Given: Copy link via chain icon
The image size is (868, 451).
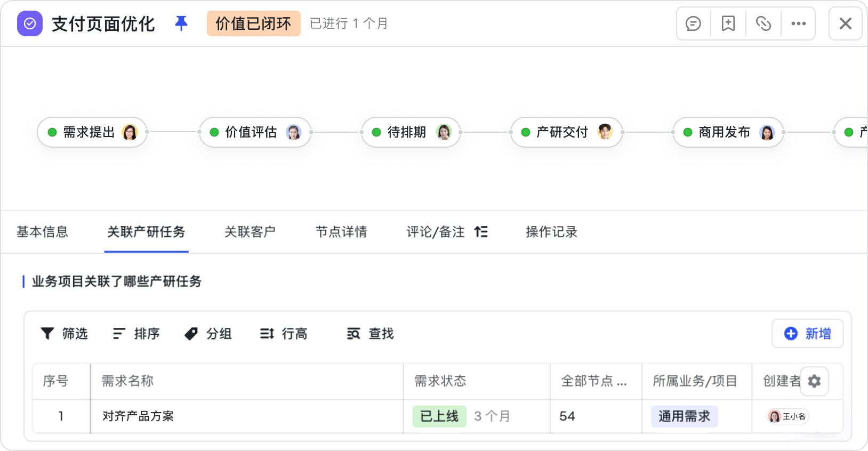Looking at the screenshot, I should [763, 23].
